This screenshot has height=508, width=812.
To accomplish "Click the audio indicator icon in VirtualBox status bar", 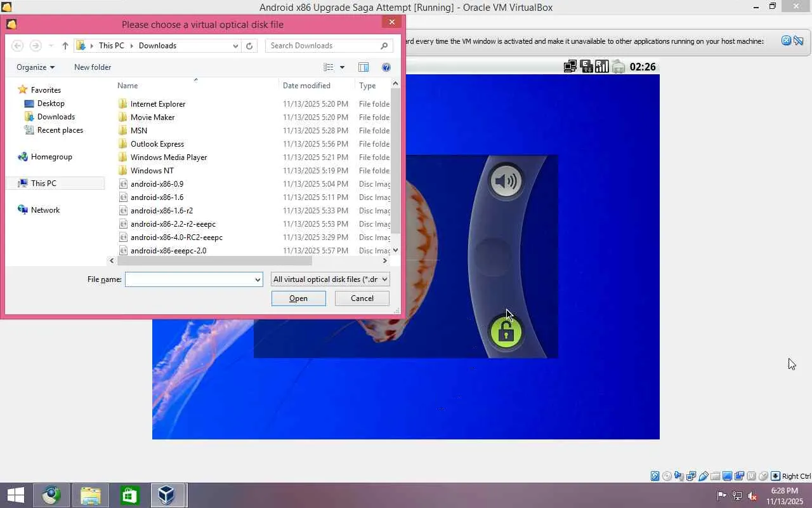I will click(679, 476).
